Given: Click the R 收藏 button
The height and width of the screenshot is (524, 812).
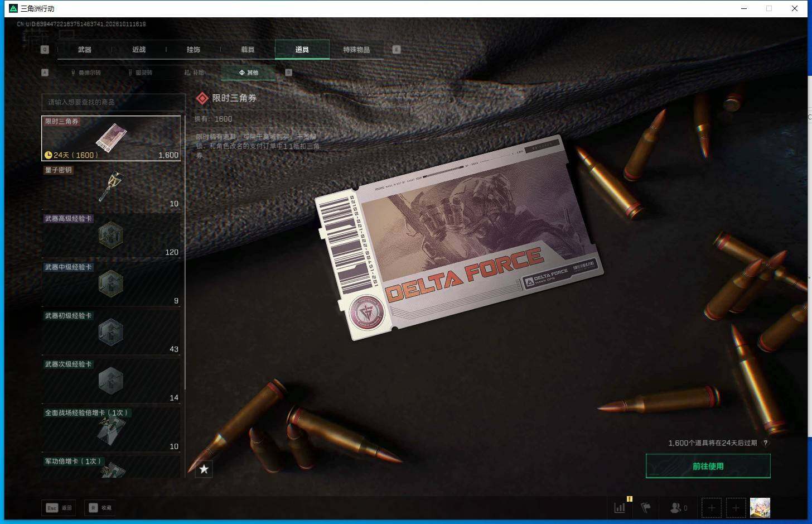Looking at the screenshot, I should pyautogui.click(x=101, y=508).
